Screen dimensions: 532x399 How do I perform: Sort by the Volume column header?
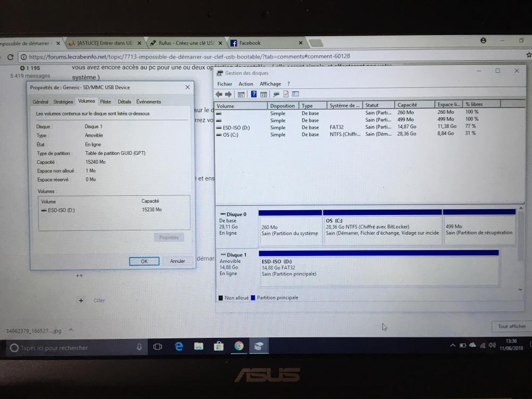pyautogui.click(x=241, y=106)
